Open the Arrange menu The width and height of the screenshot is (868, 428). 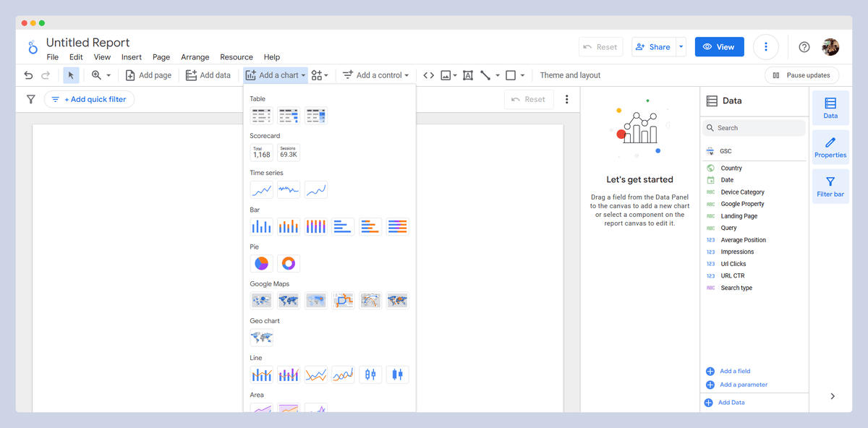coord(195,57)
